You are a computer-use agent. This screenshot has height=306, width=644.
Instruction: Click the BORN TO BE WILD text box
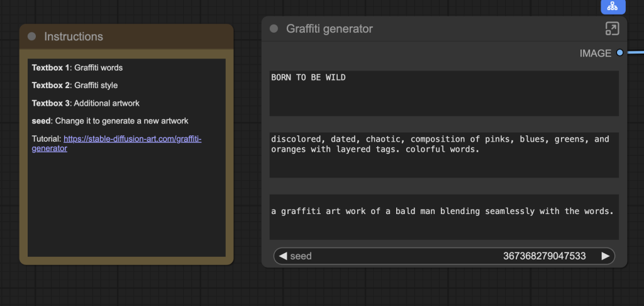tap(443, 93)
